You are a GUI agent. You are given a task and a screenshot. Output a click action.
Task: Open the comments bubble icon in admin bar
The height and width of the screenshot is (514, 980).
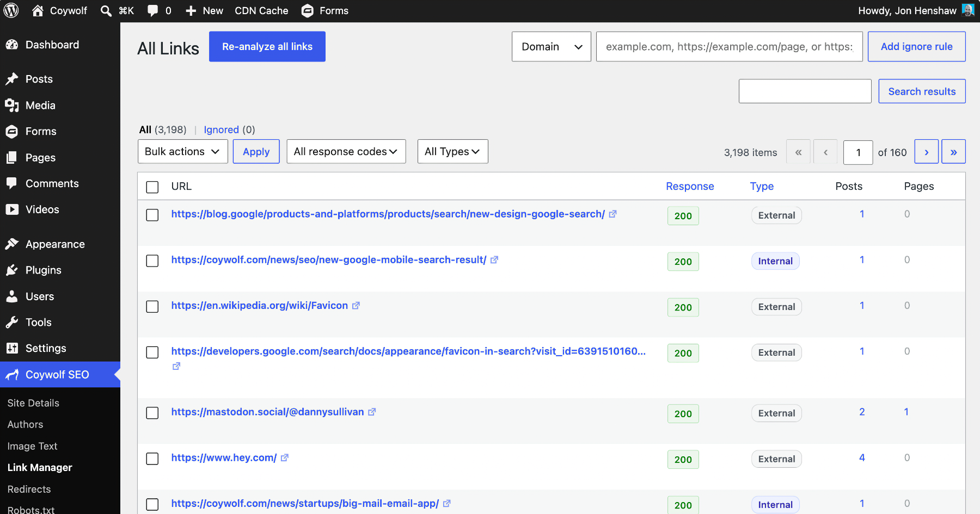(x=153, y=11)
